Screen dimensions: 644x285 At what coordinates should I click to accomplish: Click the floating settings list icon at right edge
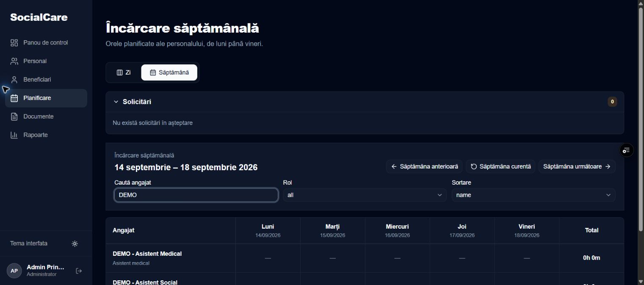point(627,150)
